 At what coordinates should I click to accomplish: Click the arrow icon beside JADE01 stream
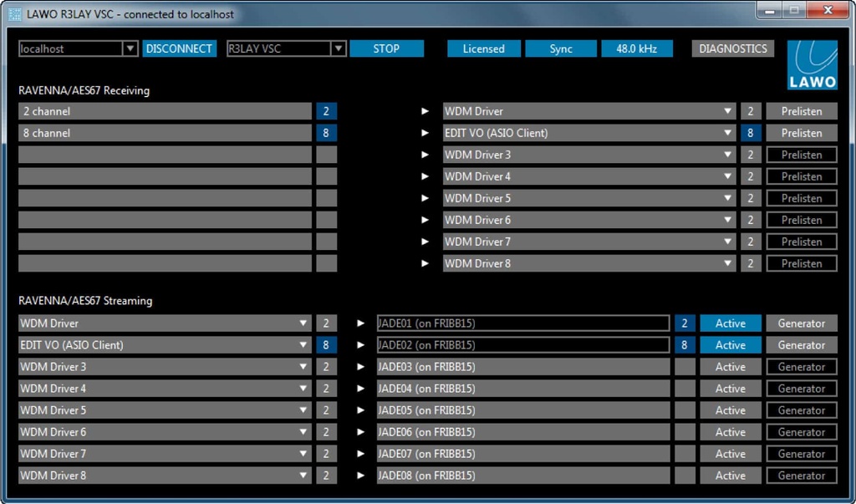360,323
